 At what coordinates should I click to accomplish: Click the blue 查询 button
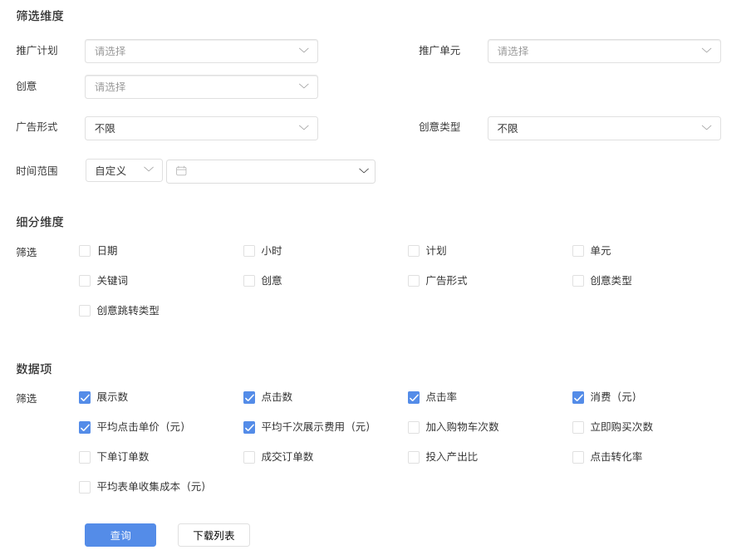[120, 535]
